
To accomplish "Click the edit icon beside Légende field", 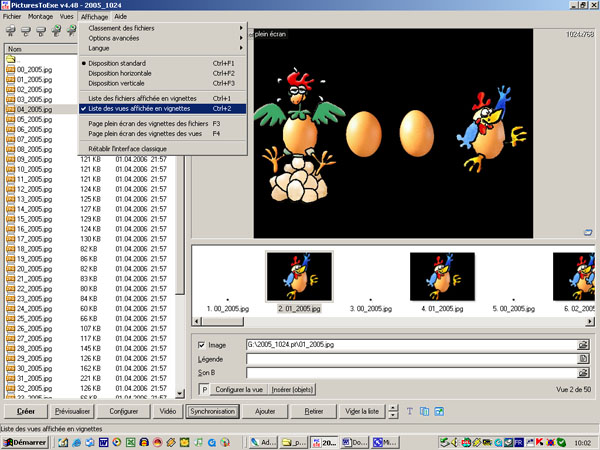I will point(583,359).
